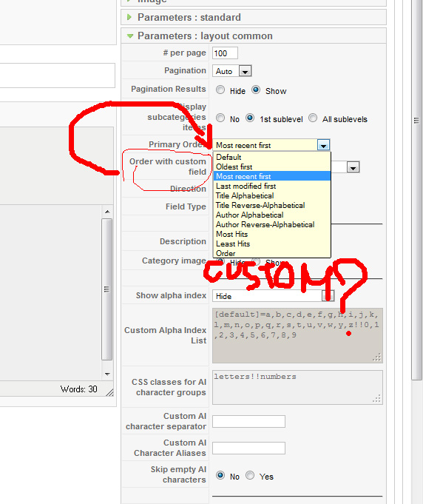Select 1st sublevel radio button
Viewport: 423px width, 504px height.
click(250, 118)
